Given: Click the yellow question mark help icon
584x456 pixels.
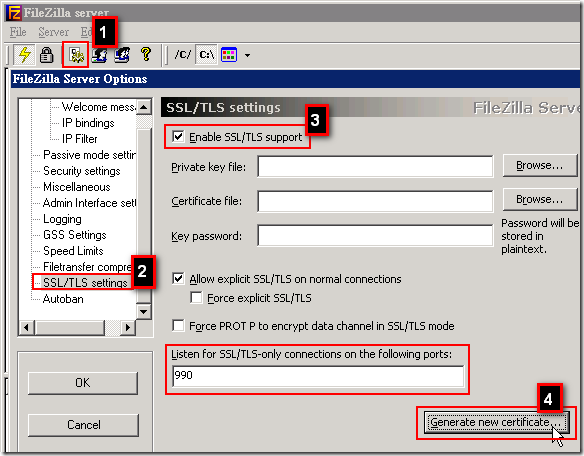Looking at the screenshot, I should [x=146, y=54].
